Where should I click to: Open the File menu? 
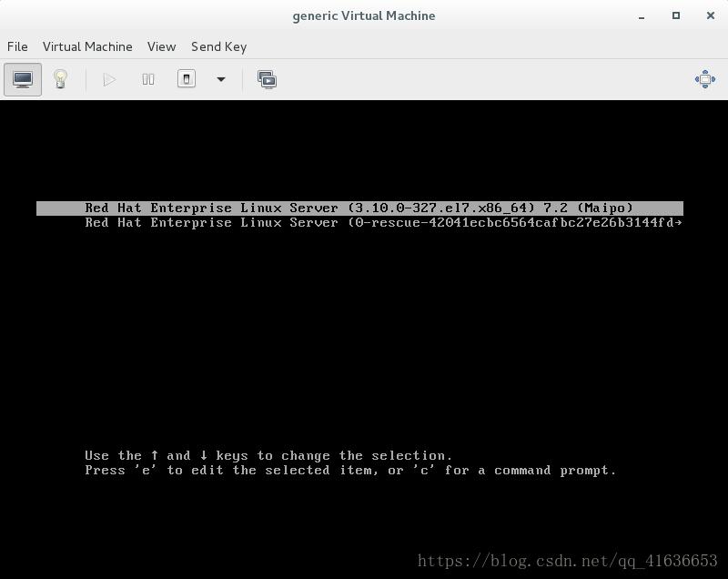(x=17, y=46)
